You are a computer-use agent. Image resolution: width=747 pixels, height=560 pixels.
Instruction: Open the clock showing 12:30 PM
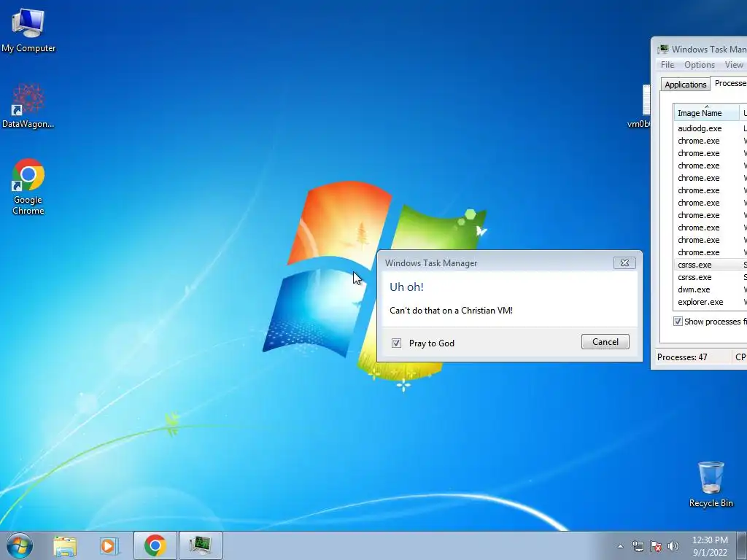(x=710, y=546)
